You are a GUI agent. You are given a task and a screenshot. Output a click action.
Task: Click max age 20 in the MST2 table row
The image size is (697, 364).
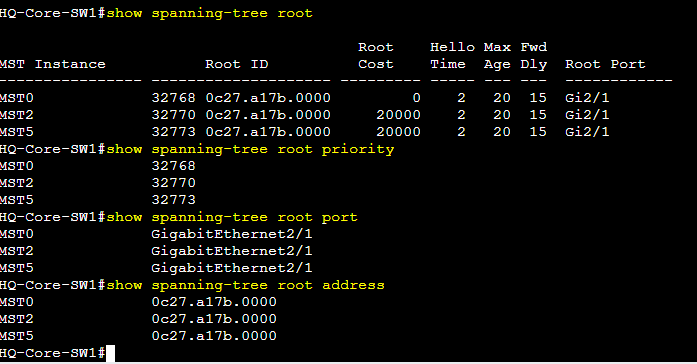tap(501, 115)
